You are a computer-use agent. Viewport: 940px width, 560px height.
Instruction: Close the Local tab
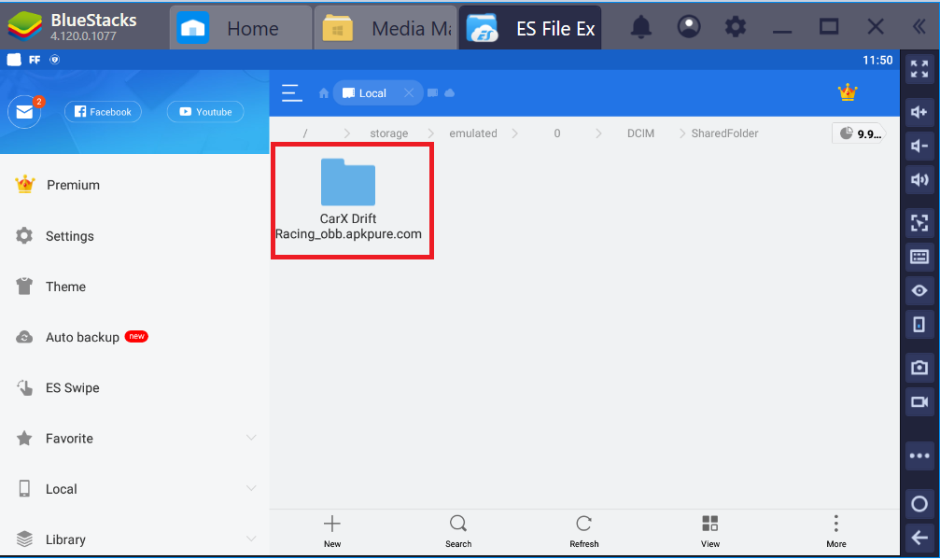coord(409,93)
